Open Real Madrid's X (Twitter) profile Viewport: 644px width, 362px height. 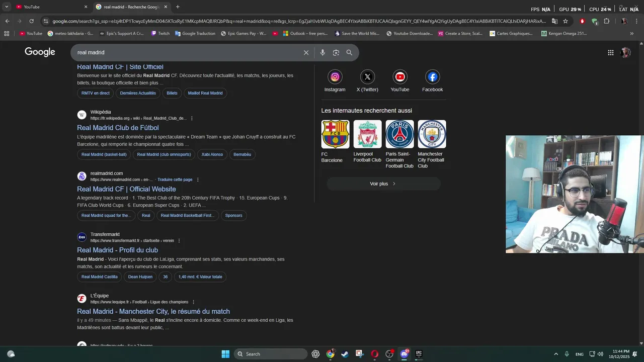tap(367, 77)
